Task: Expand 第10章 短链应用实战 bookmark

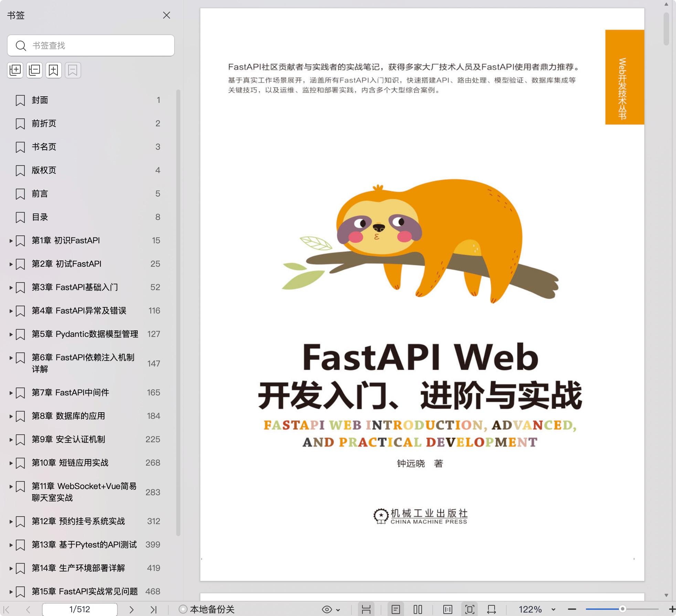Action: [x=11, y=463]
